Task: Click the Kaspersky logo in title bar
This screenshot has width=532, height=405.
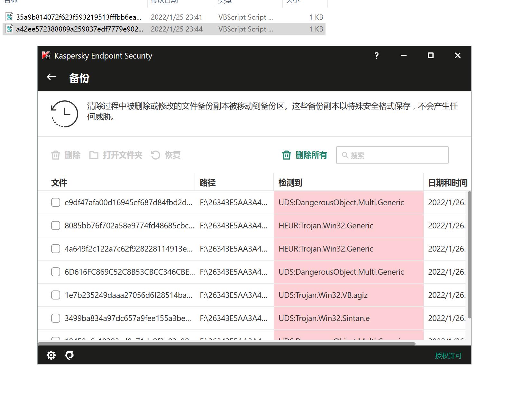Action: coord(46,56)
